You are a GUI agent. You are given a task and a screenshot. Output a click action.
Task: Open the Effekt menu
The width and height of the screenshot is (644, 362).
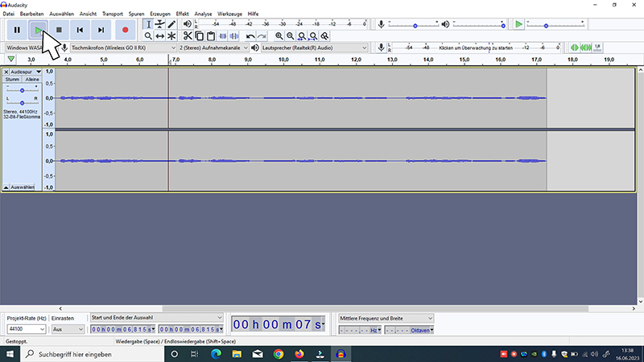(183, 14)
